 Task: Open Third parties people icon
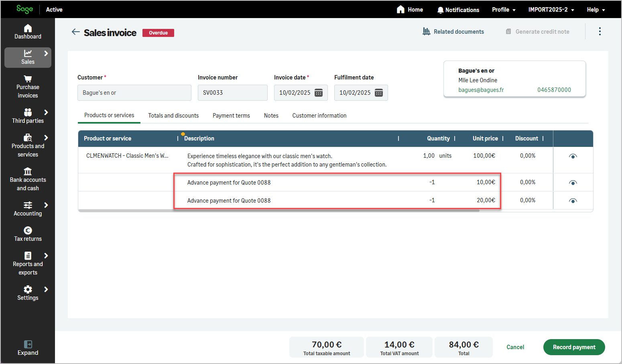28,112
